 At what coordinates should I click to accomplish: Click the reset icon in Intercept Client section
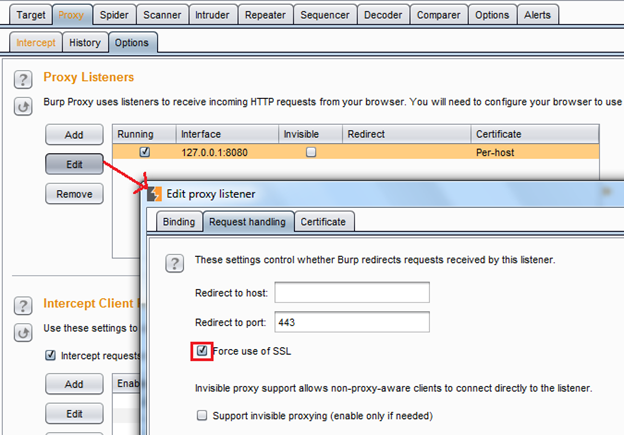click(x=23, y=330)
